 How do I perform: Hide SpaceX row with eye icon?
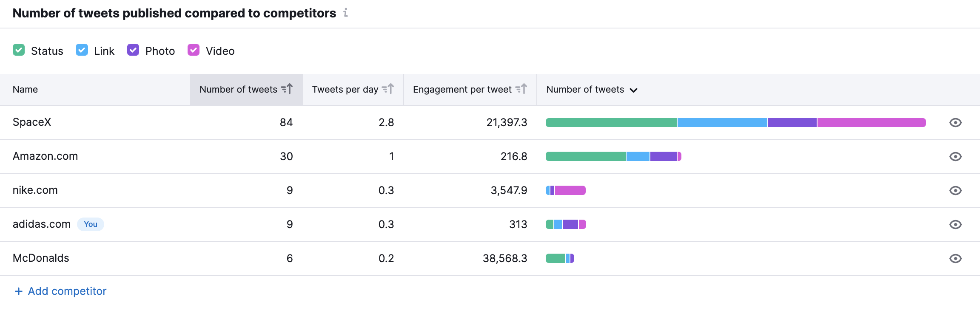click(955, 123)
